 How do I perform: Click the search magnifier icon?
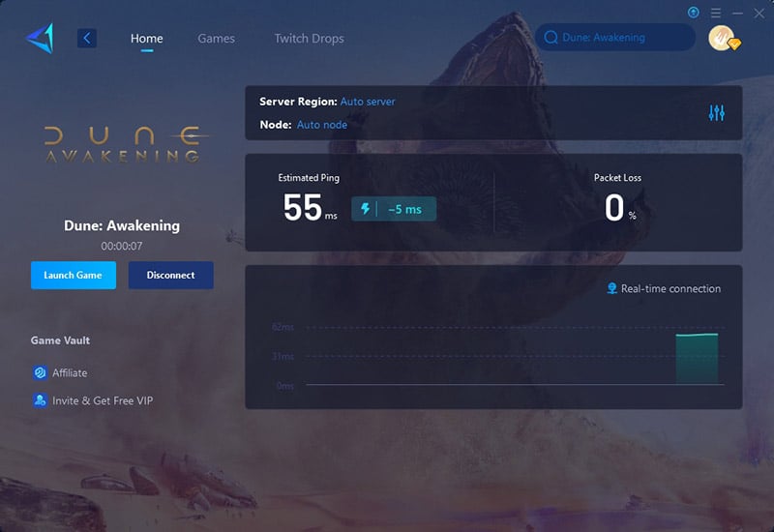click(551, 37)
